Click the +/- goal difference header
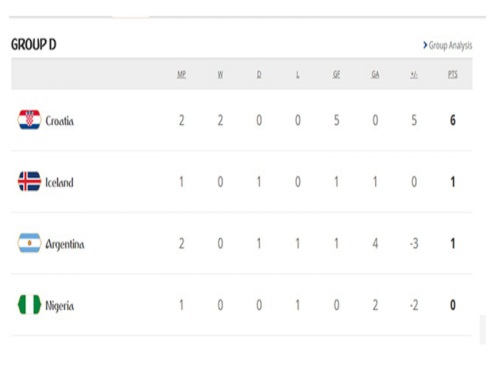 (414, 74)
